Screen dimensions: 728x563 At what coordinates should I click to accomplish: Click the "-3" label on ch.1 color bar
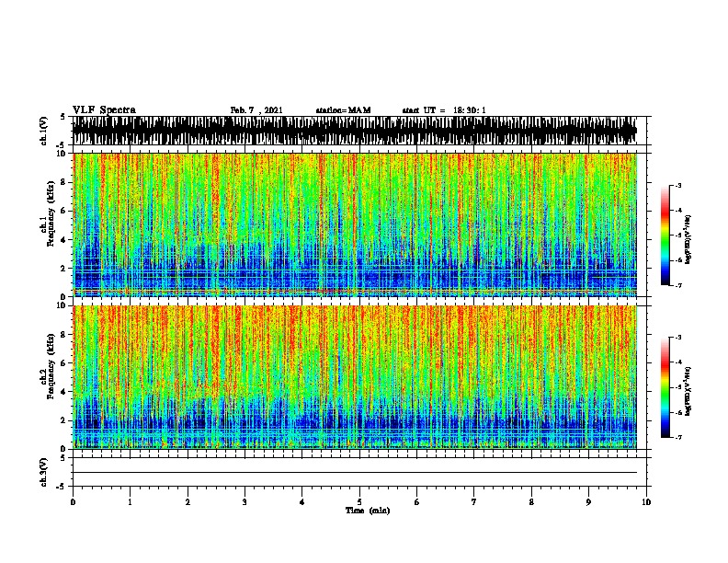coord(678,186)
